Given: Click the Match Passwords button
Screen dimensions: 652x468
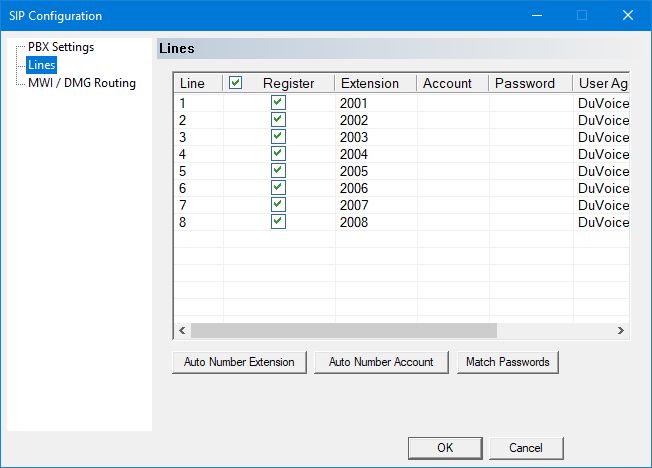Looking at the screenshot, I should pos(508,362).
